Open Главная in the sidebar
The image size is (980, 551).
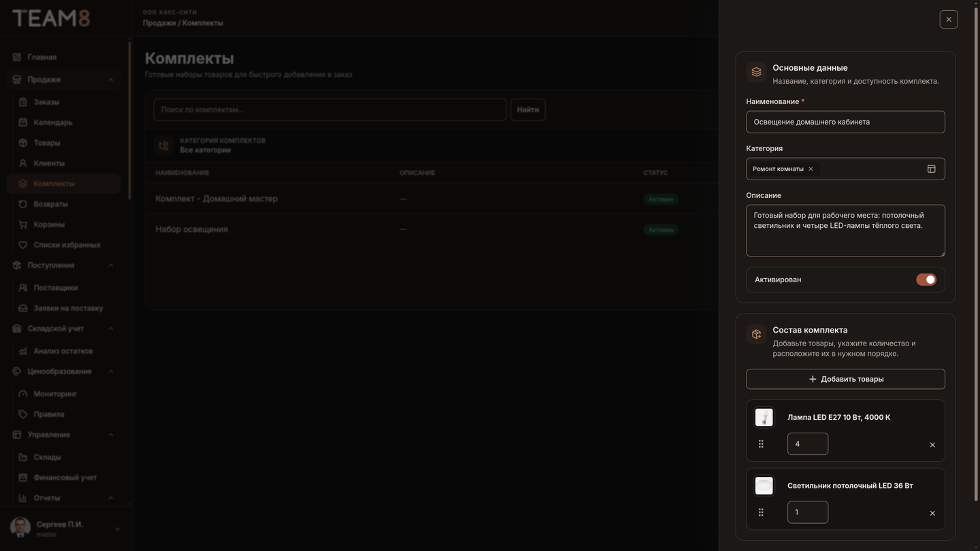click(65, 57)
